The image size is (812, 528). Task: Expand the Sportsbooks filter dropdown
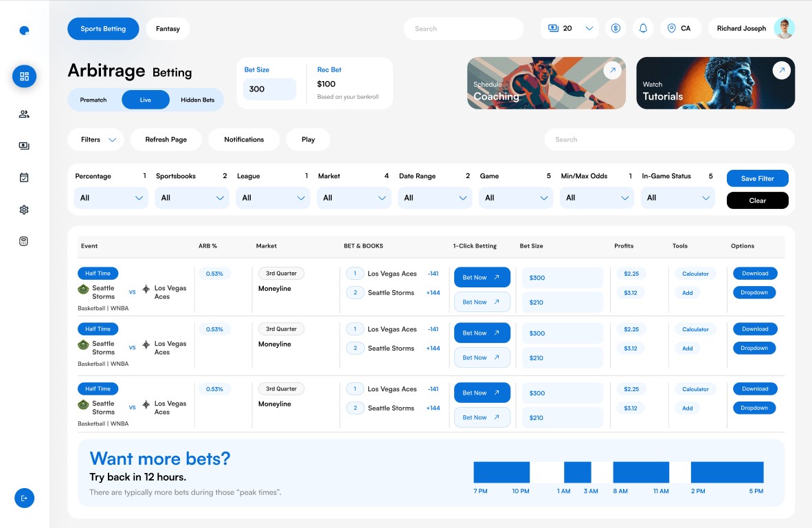[x=192, y=198]
